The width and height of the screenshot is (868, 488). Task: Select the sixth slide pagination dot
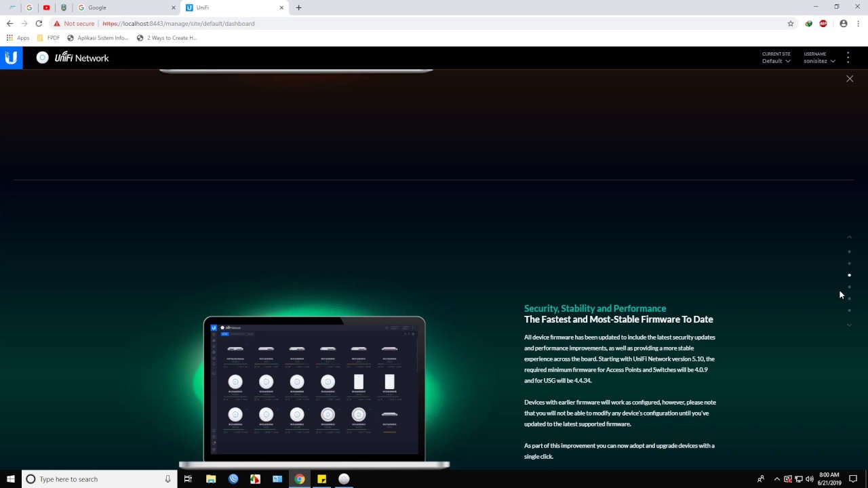pyautogui.click(x=849, y=310)
